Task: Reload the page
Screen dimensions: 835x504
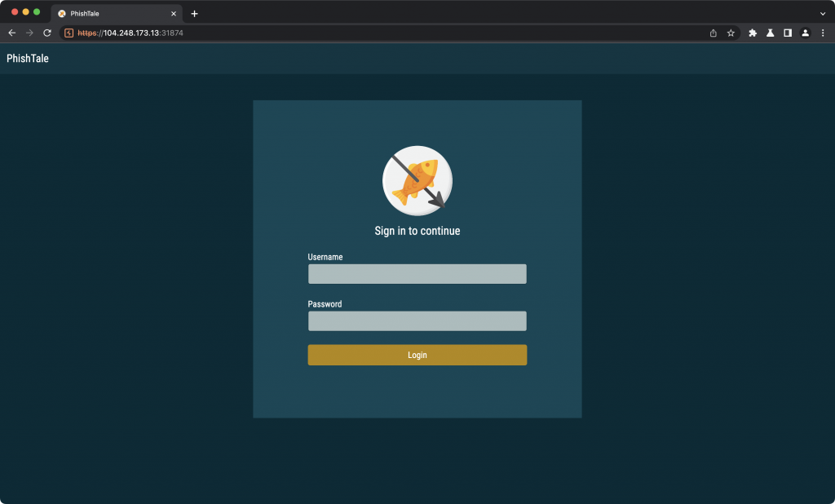Action: [x=47, y=33]
